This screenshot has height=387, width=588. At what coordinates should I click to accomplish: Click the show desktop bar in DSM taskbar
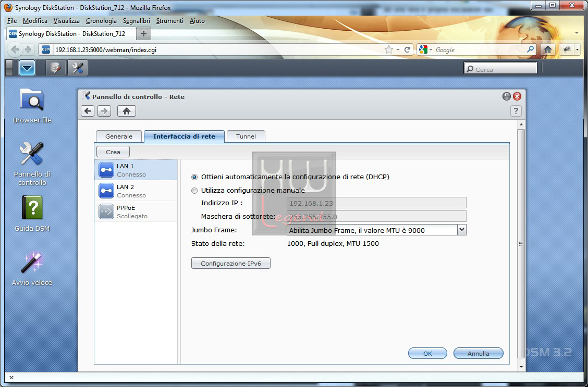tap(9, 68)
